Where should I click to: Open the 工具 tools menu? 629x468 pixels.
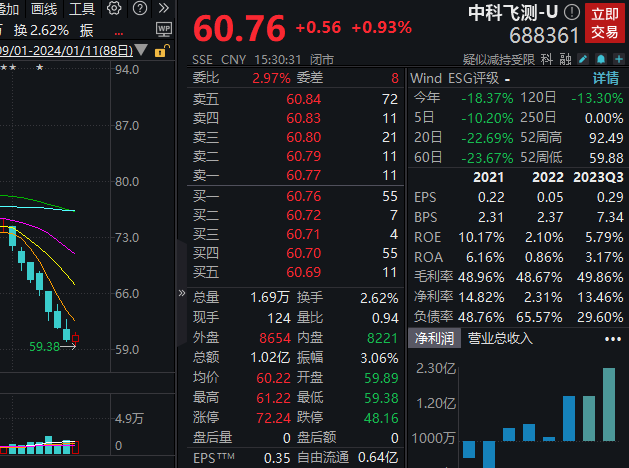pos(82,8)
